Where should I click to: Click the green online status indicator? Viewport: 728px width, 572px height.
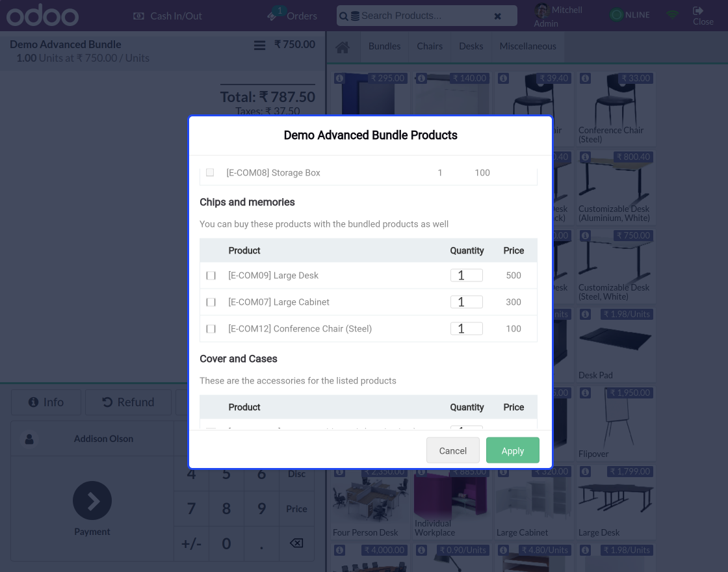pyautogui.click(x=617, y=15)
